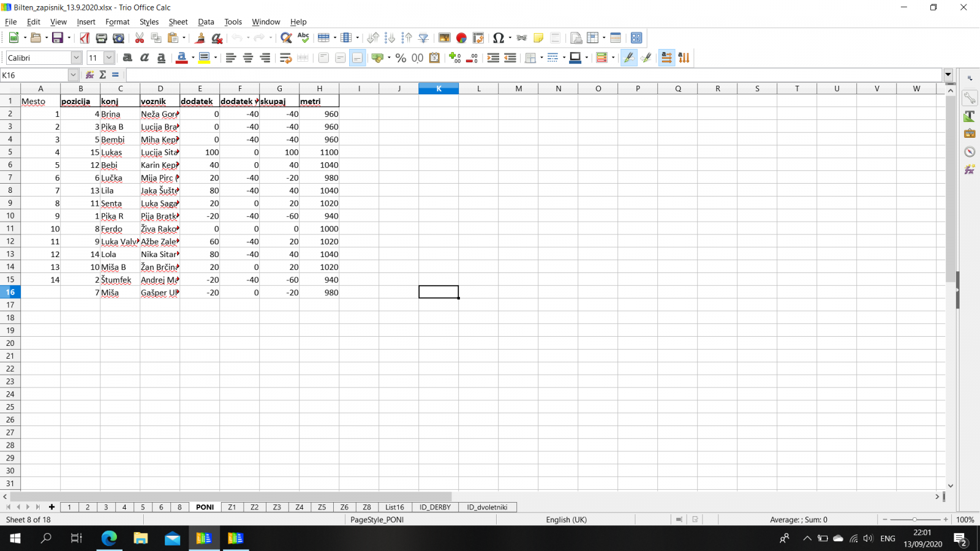Toggle italic text formatting
The width and height of the screenshot is (980, 551).
click(145, 58)
